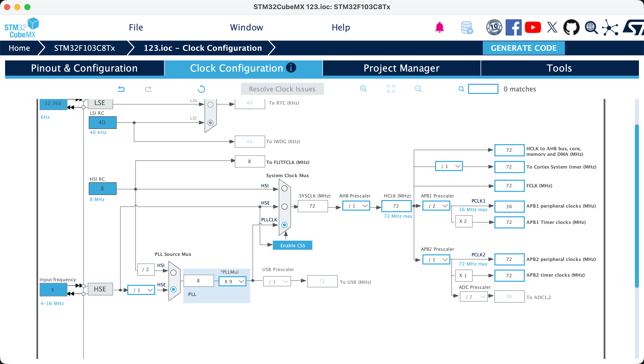
Task: Zoom out of the clock diagram
Action: [418, 89]
